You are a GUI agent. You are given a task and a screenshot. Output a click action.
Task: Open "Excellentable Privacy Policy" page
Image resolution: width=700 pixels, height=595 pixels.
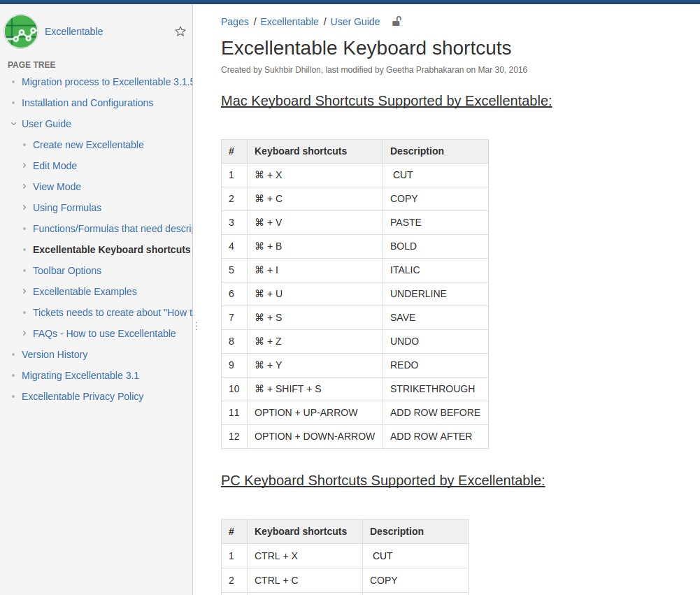coord(83,396)
